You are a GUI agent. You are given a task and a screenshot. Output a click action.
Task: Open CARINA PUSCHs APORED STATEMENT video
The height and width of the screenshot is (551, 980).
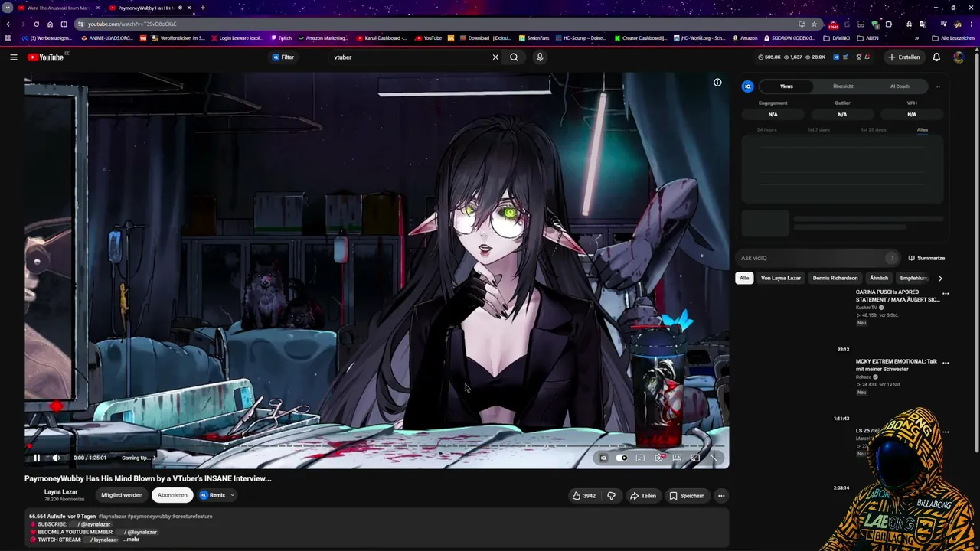[897, 295]
